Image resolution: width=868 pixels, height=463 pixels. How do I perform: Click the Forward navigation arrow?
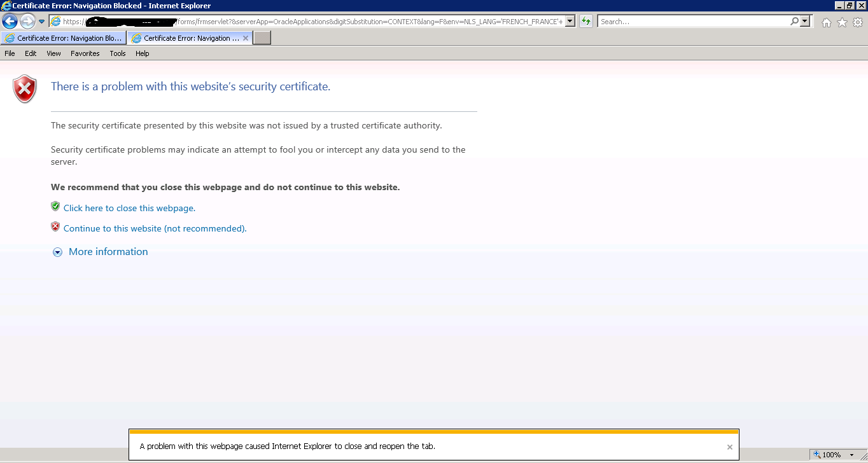[x=27, y=22]
